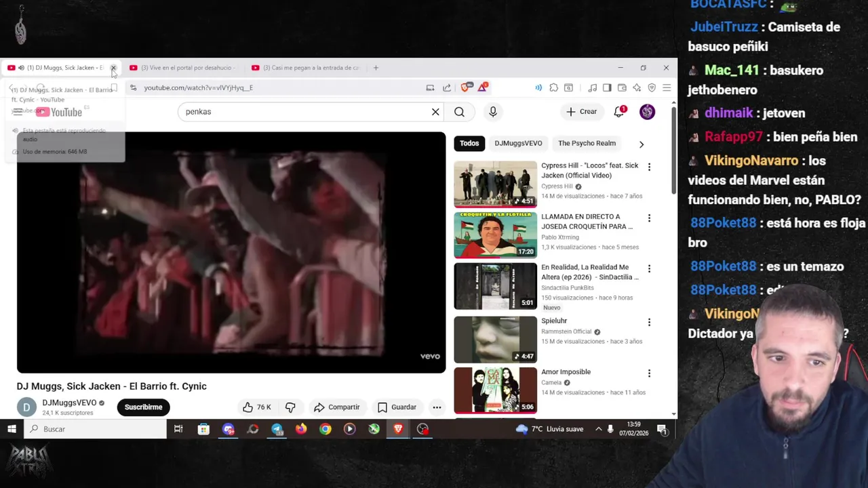This screenshot has height=488, width=868.
Task: Open options for 'Amor Imposible' video
Action: pos(649,373)
